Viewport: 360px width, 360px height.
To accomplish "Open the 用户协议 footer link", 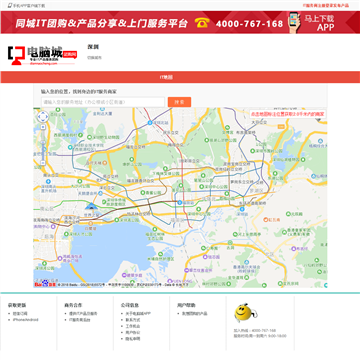I will [133, 332].
